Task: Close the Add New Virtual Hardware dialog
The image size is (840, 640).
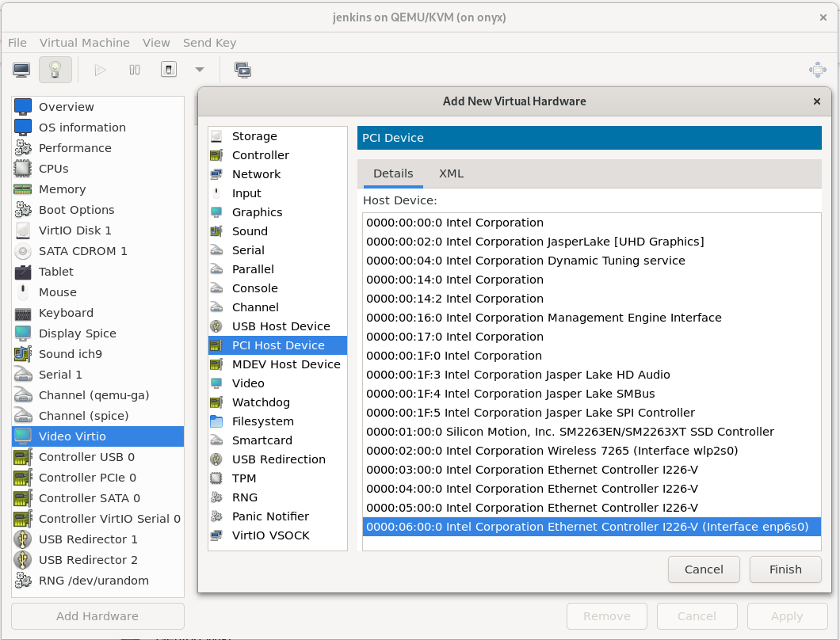Action: (x=816, y=101)
